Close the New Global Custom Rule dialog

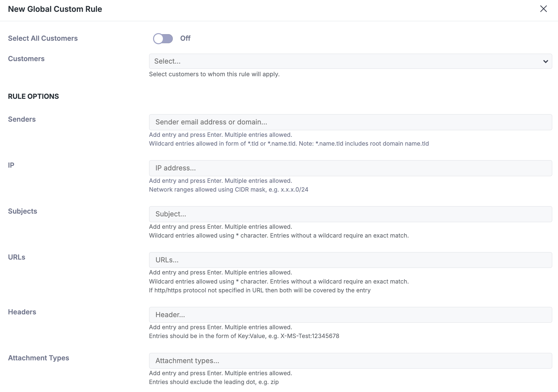pyautogui.click(x=543, y=9)
